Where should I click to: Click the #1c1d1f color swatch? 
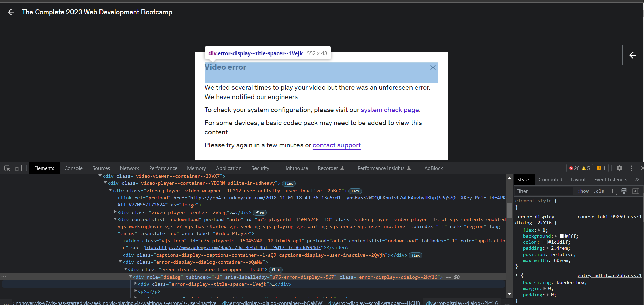[x=546, y=242]
